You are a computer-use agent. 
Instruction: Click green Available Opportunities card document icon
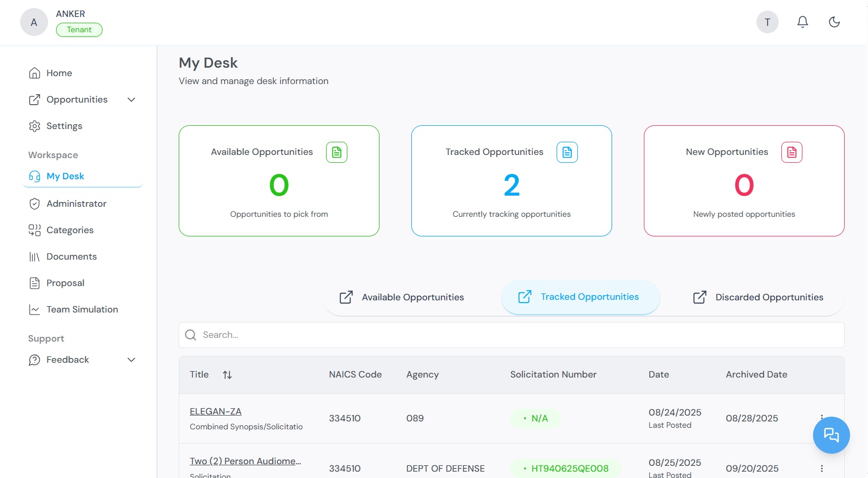(x=337, y=152)
